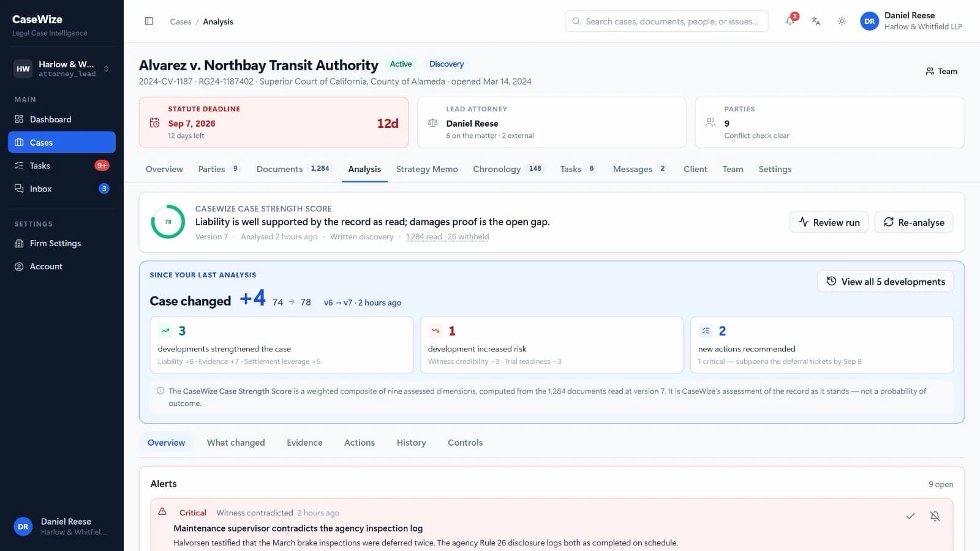Screen dimensions: 980x551
Task: Open the 1,284 read · 26 withheld link
Action: pos(447,237)
